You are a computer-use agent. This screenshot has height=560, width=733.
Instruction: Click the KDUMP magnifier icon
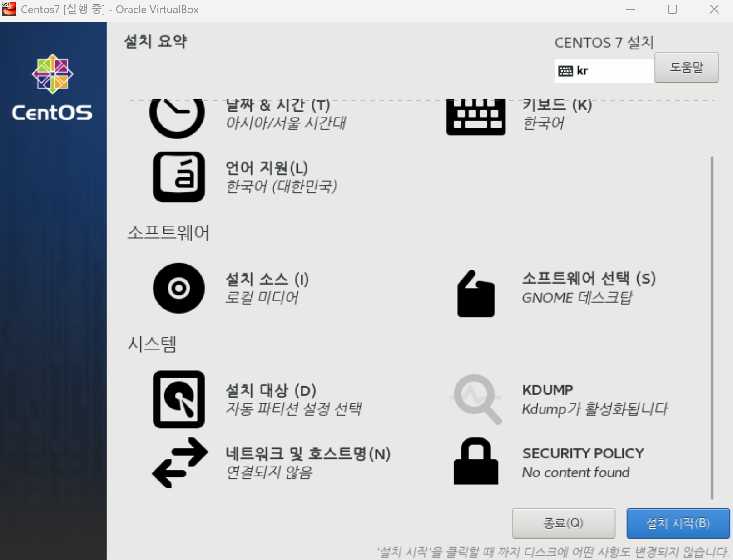[476, 399]
